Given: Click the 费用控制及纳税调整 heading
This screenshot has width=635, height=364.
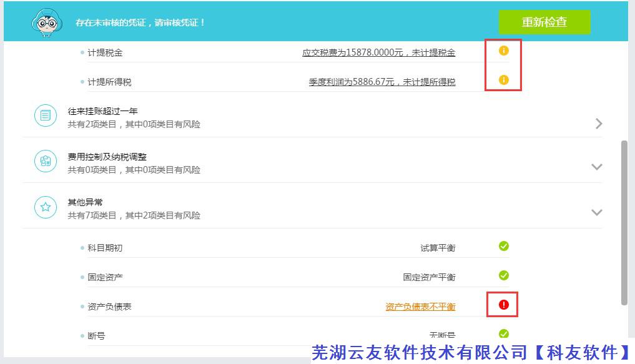Looking at the screenshot, I should (107, 157).
